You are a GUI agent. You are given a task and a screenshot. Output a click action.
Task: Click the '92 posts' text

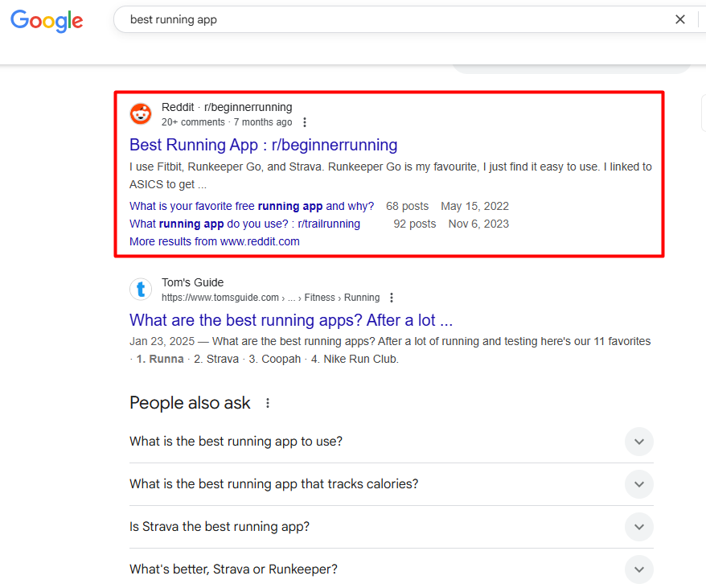point(415,224)
